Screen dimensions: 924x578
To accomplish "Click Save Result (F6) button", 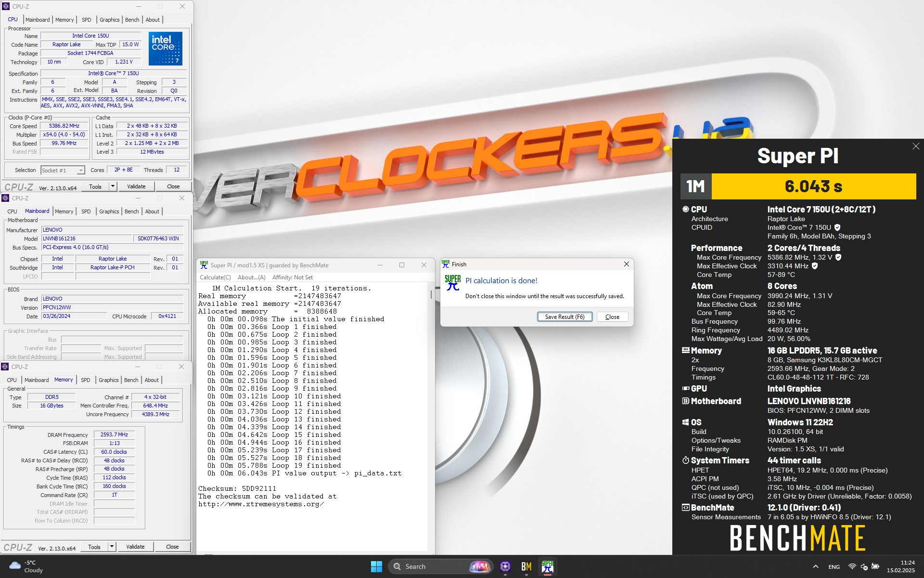I will tap(565, 316).
